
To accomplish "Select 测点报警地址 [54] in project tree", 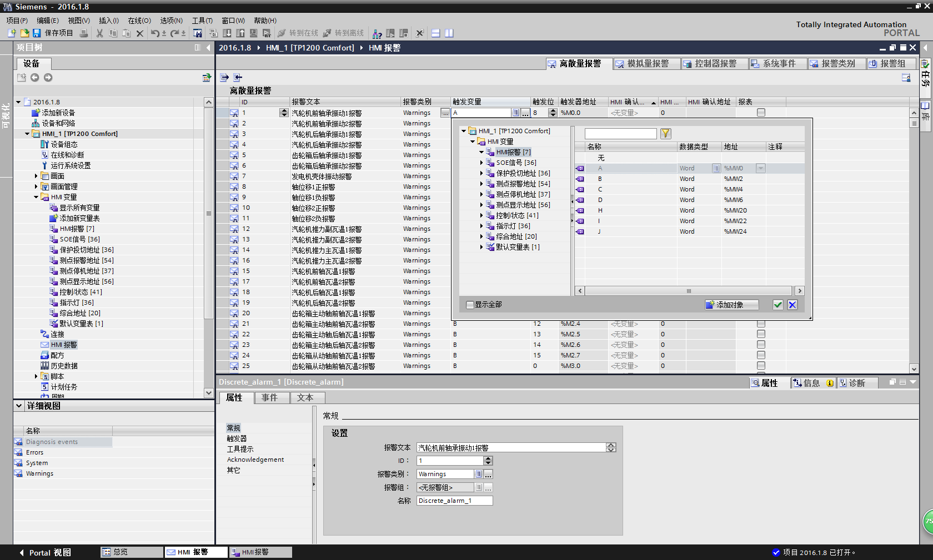I will pos(87,260).
